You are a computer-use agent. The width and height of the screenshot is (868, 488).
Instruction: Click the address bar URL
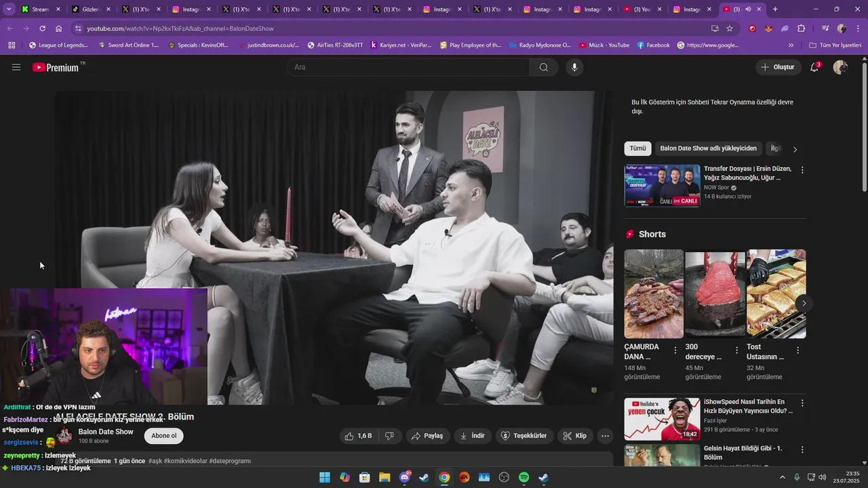pos(180,28)
